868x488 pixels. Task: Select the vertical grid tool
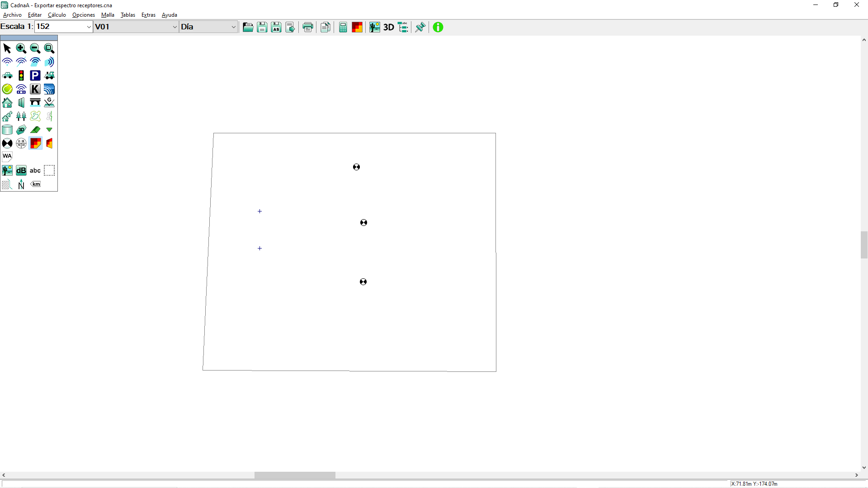49,143
